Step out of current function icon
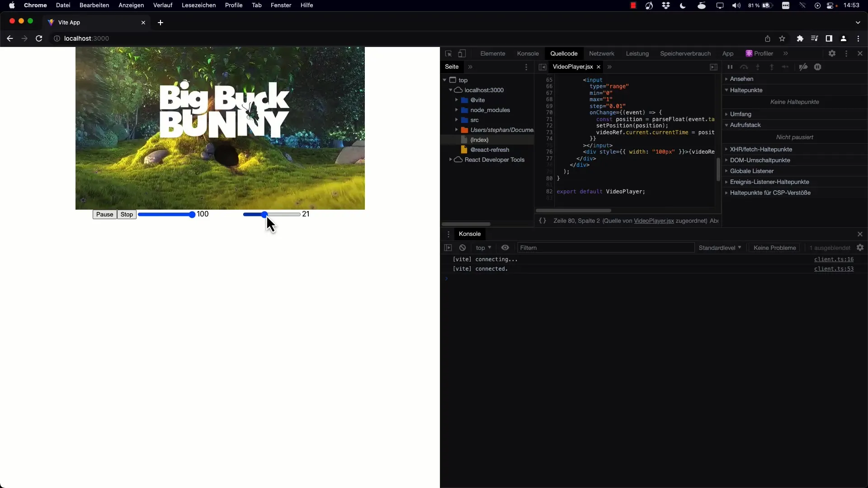 click(772, 67)
